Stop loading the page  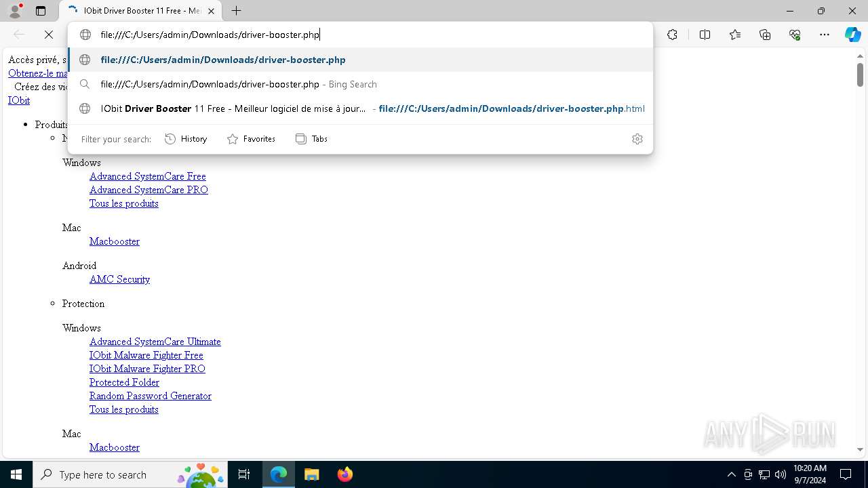[x=49, y=35]
